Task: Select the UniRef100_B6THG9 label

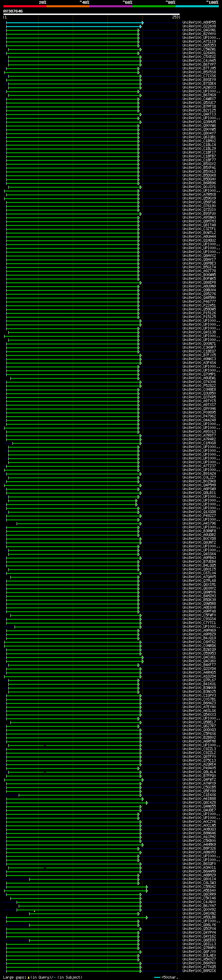Action: (199, 95)
